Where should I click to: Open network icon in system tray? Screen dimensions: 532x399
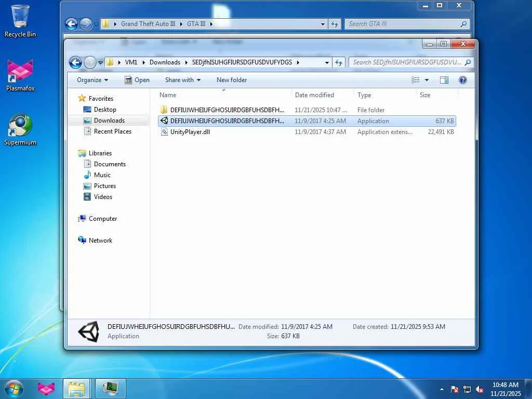pos(467,389)
